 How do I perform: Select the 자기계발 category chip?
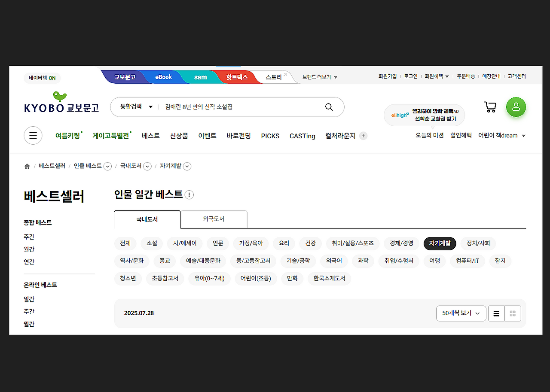pyautogui.click(x=440, y=243)
